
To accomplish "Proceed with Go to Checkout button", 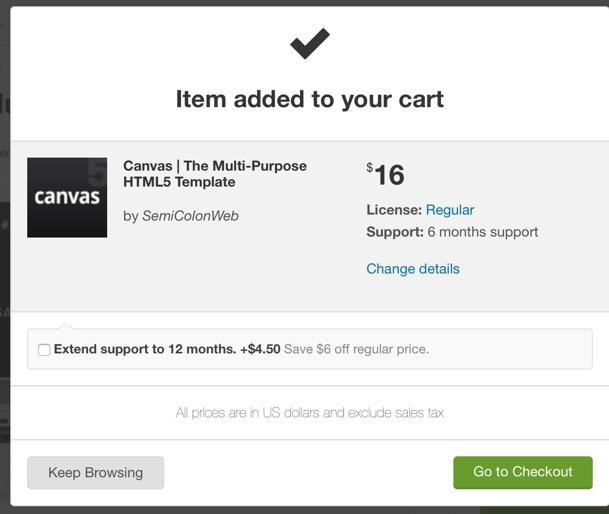I will click(x=522, y=472).
